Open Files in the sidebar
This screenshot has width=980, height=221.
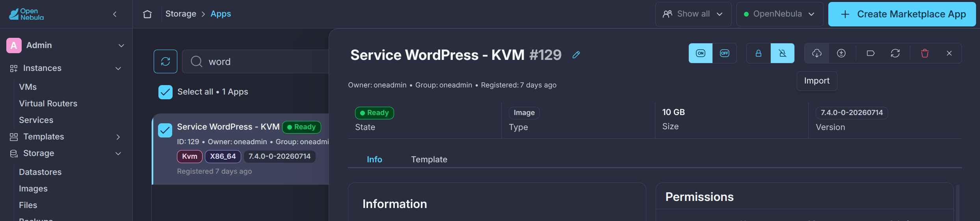(x=28, y=205)
